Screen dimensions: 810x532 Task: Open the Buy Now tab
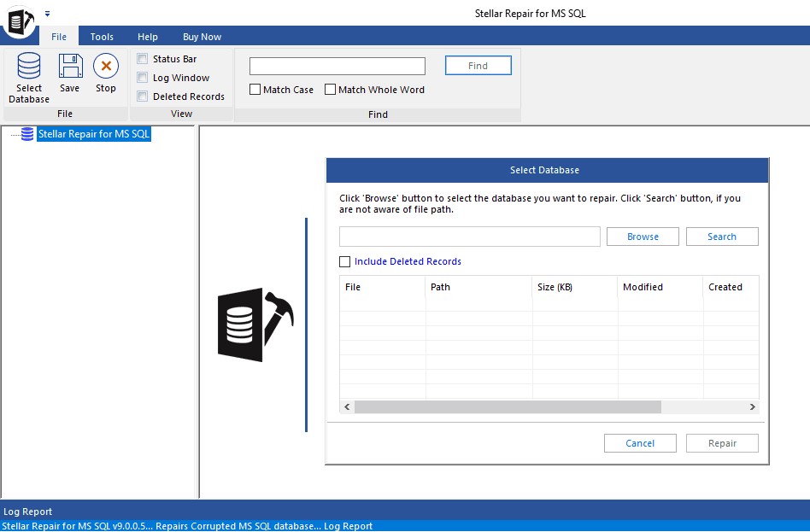pos(201,37)
